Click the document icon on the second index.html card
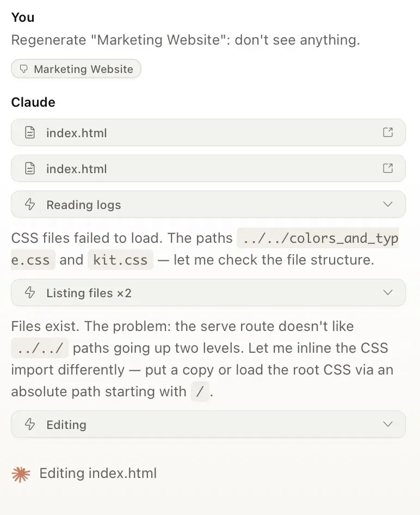The height and width of the screenshot is (515, 420). coord(30,169)
